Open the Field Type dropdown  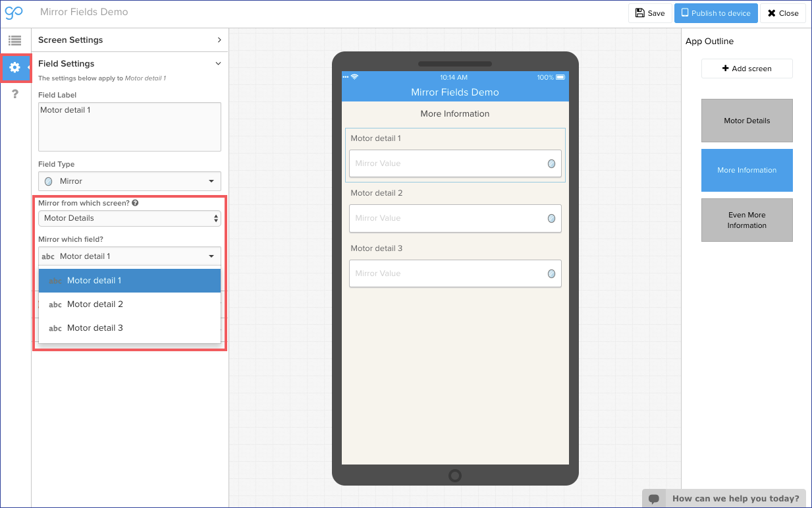[130, 181]
